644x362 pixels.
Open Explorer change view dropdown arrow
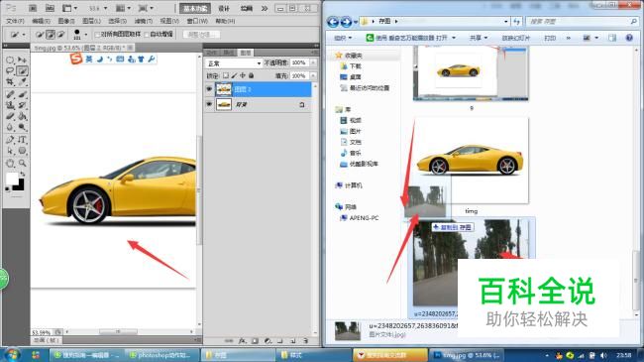click(596, 38)
